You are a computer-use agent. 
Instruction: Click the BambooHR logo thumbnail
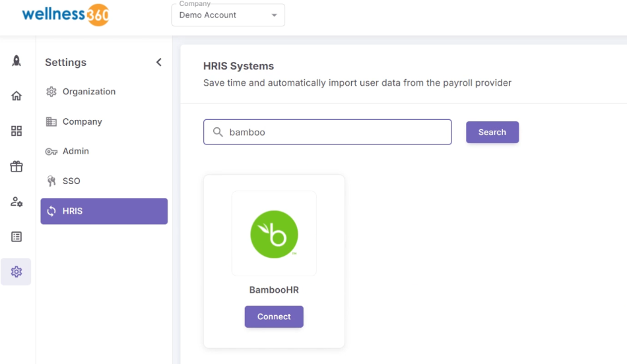[x=274, y=233]
